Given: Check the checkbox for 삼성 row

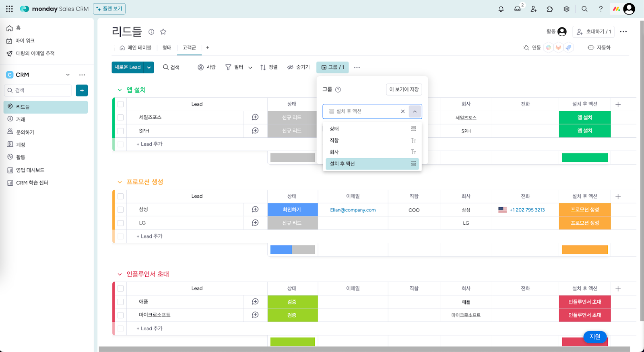Looking at the screenshot, I should tap(120, 210).
